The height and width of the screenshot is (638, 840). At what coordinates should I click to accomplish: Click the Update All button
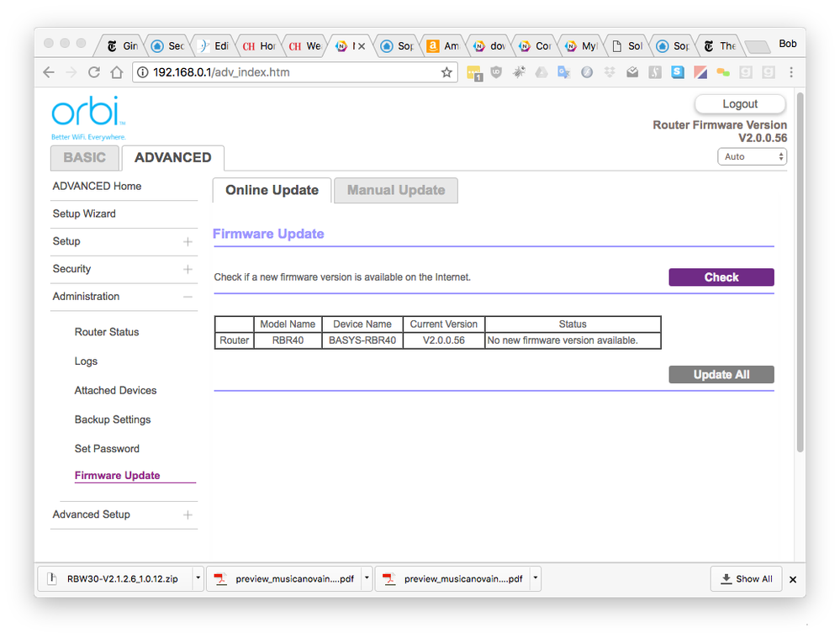[721, 374]
